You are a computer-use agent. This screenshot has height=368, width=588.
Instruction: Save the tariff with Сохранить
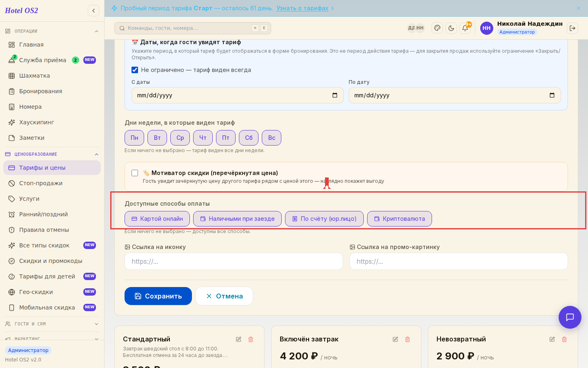click(x=158, y=296)
